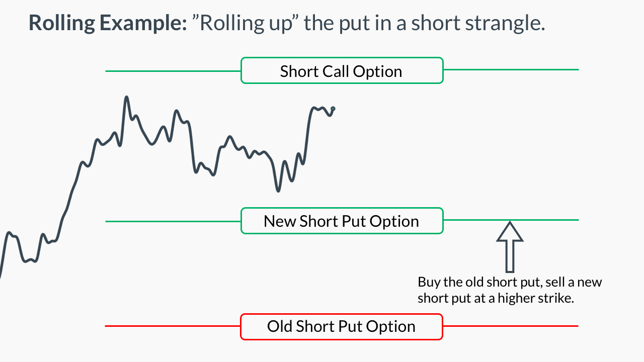
Task: Click the highest peak of the price chart
Action: click(126, 97)
